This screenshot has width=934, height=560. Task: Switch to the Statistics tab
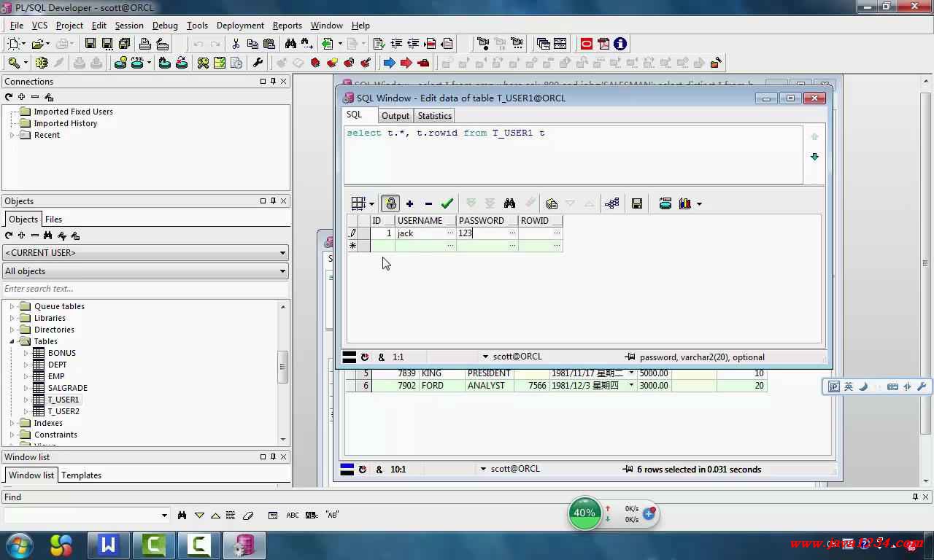pos(435,116)
